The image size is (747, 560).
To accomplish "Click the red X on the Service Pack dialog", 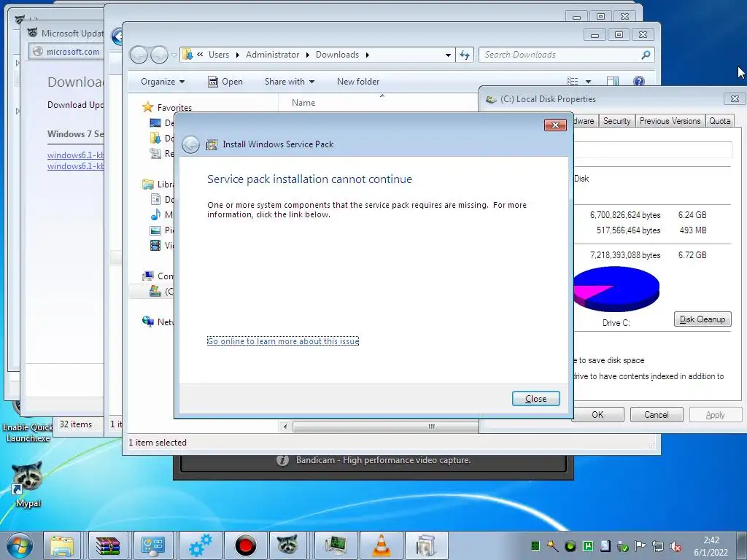I will (x=555, y=125).
